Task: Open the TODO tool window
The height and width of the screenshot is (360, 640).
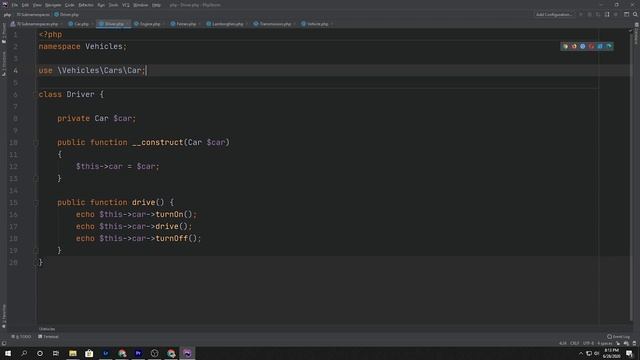Action: coord(21,337)
